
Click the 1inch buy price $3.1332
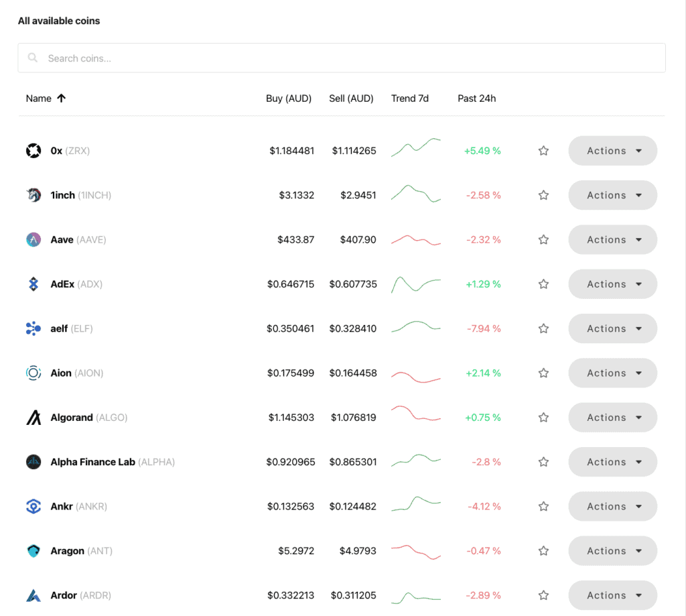pos(297,195)
